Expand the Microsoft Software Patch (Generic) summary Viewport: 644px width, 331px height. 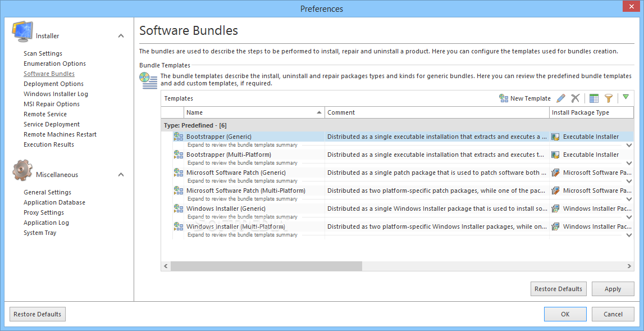tap(629, 181)
